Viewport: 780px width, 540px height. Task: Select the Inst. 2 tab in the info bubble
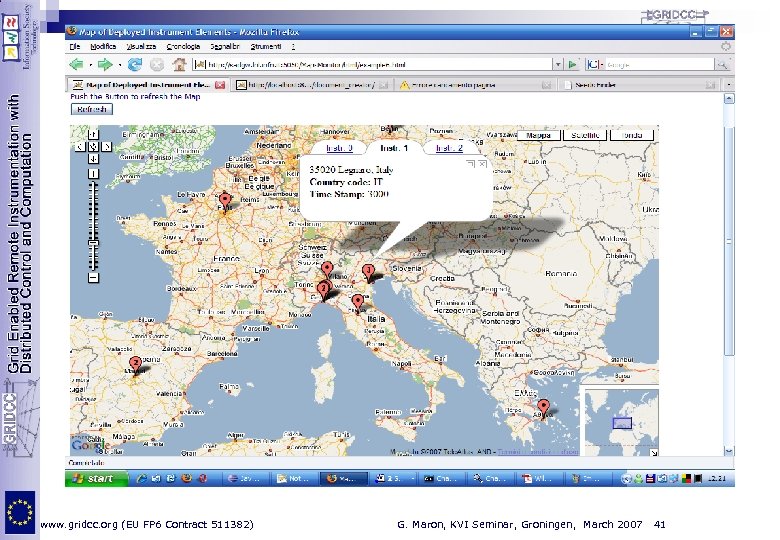pyautogui.click(x=449, y=148)
